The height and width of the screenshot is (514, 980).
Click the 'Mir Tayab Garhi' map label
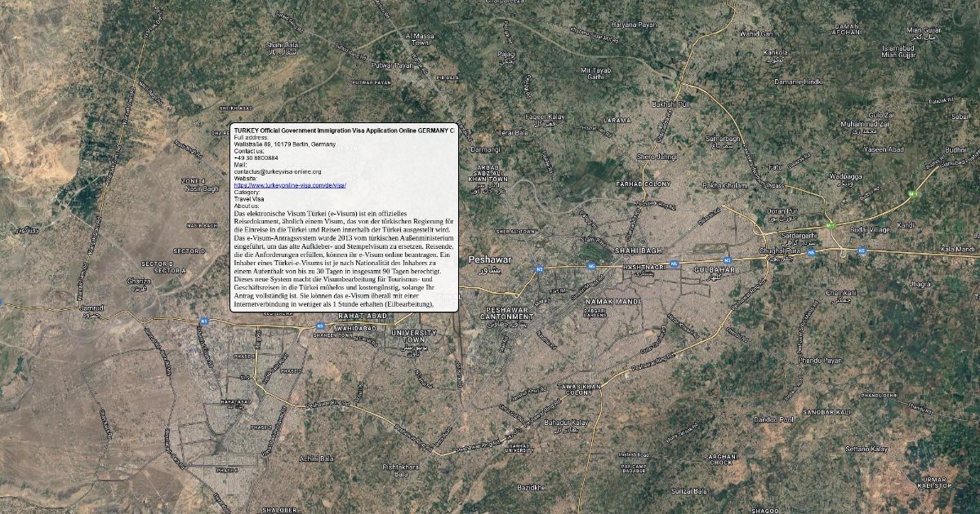(596, 73)
